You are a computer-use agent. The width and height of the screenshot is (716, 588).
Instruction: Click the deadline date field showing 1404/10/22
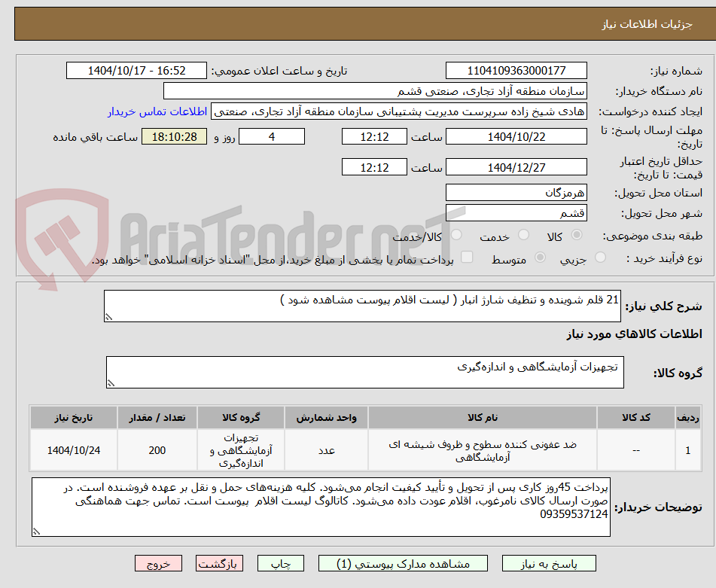click(x=516, y=136)
